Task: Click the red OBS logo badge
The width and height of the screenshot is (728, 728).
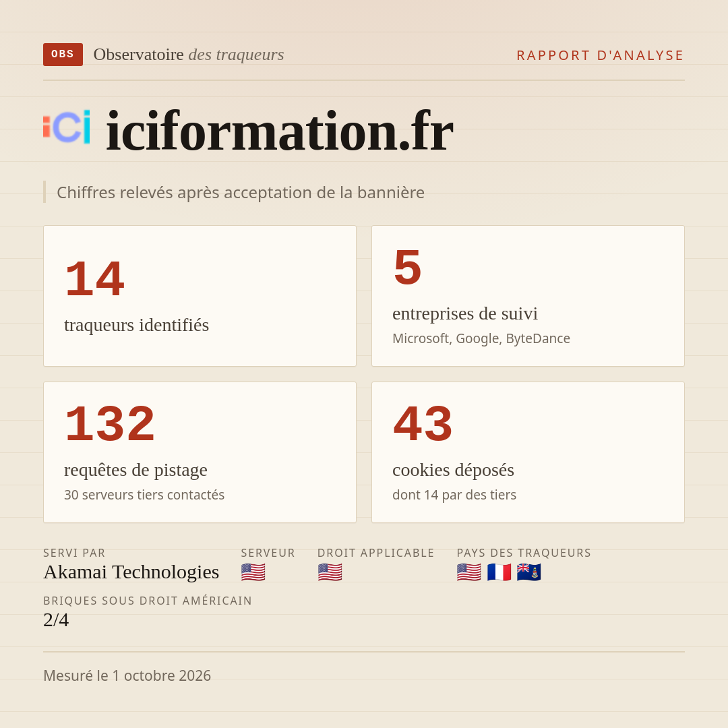Action: coord(63,55)
